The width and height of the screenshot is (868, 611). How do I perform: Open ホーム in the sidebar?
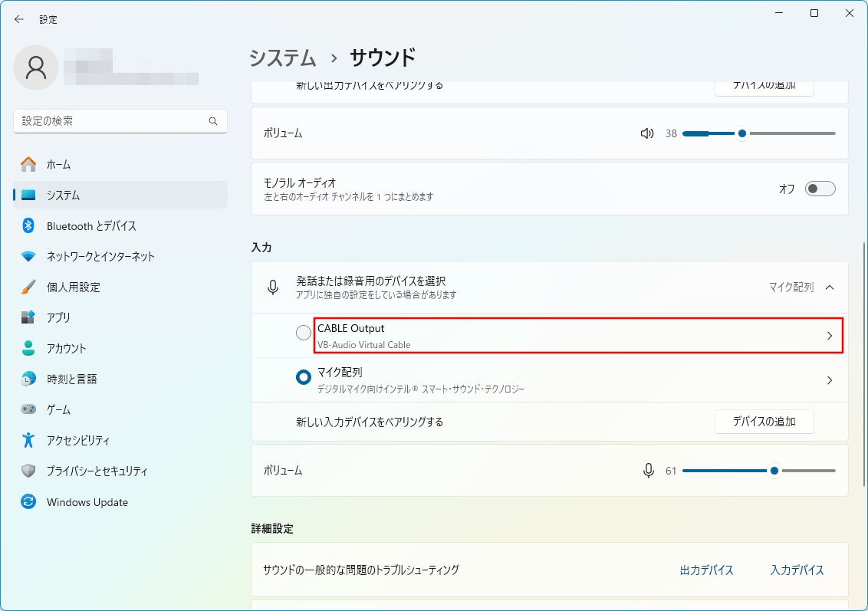point(120,164)
